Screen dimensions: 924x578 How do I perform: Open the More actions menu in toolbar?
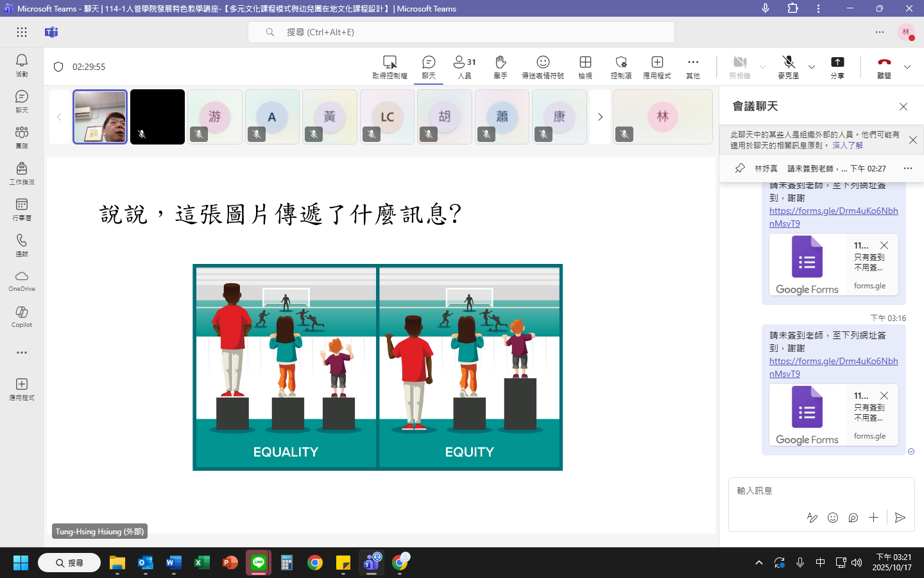click(x=693, y=67)
